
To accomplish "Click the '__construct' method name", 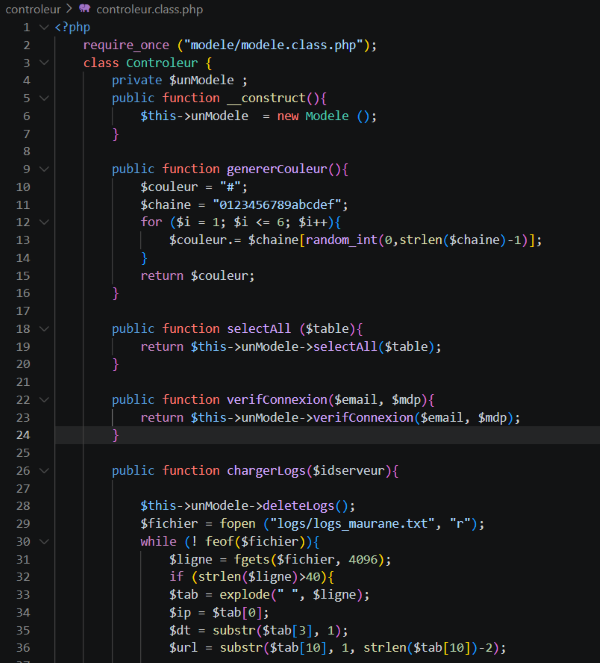I will point(266,98).
